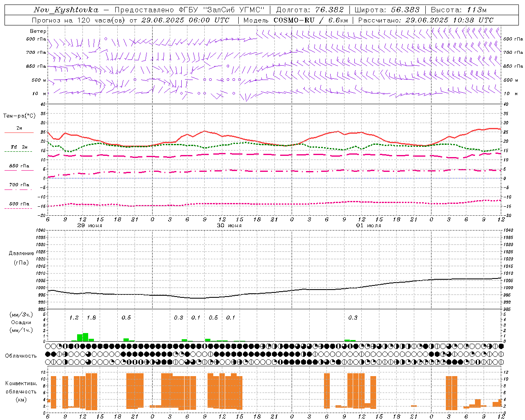Viewport: 525px width, 420px height.
Task: Click the (мм/1ч.) precipitation unit label
Action: coord(21,330)
